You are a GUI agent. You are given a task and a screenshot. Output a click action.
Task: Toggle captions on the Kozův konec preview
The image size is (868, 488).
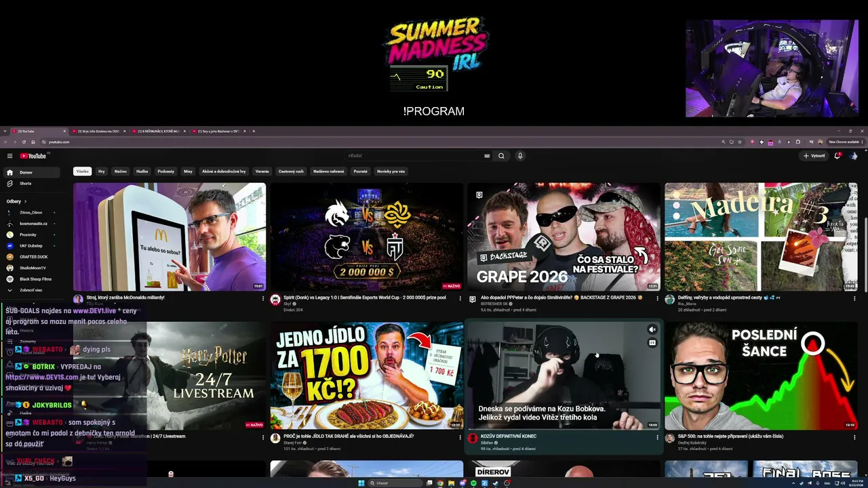coord(652,343)
